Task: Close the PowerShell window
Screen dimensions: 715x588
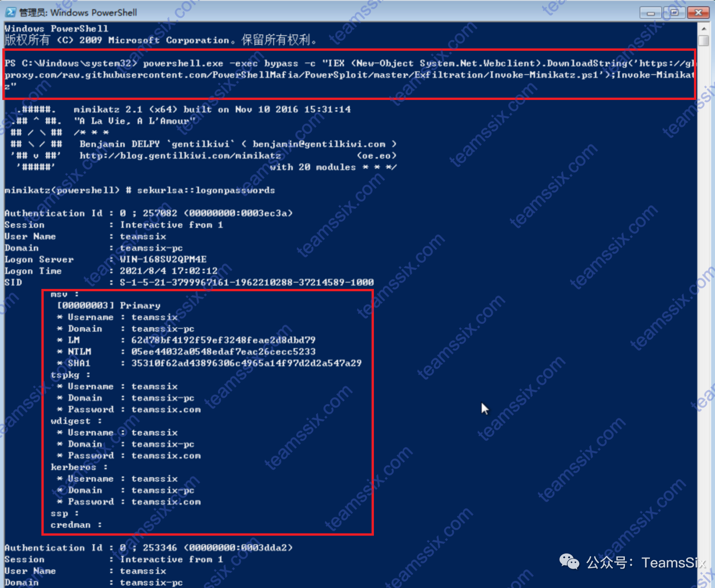Action: [x=698, y=13]
